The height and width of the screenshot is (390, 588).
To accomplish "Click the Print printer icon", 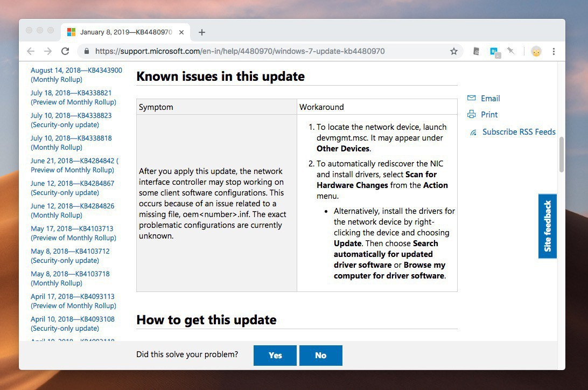I will click(x=471, y=114).
